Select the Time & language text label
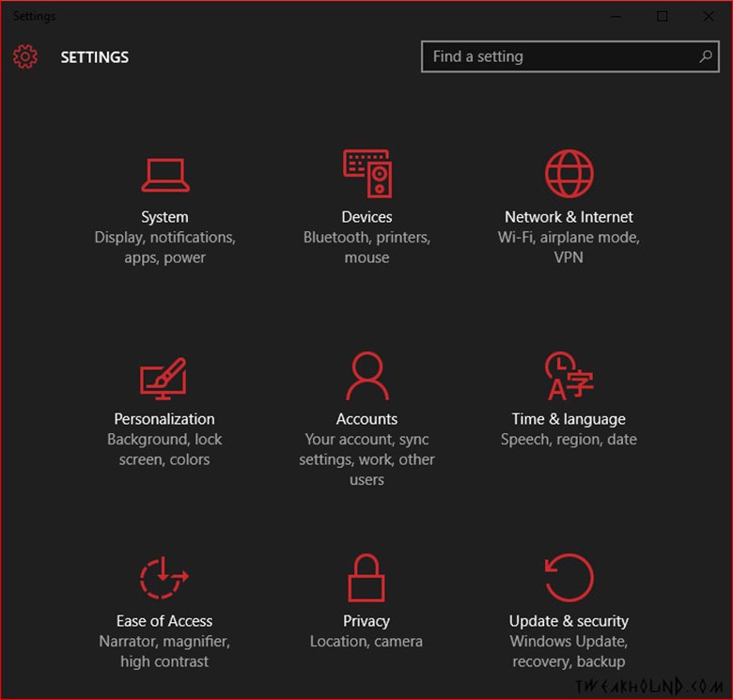 tap(569, 419)
